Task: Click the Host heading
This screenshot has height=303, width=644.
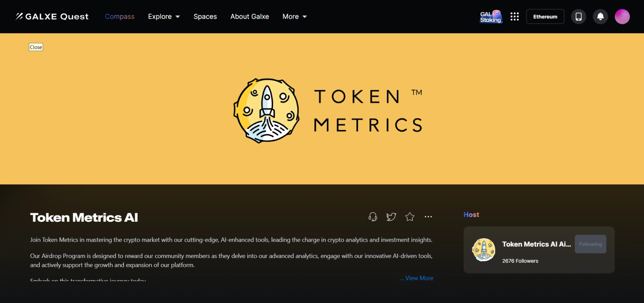Action: pos(471,215)
